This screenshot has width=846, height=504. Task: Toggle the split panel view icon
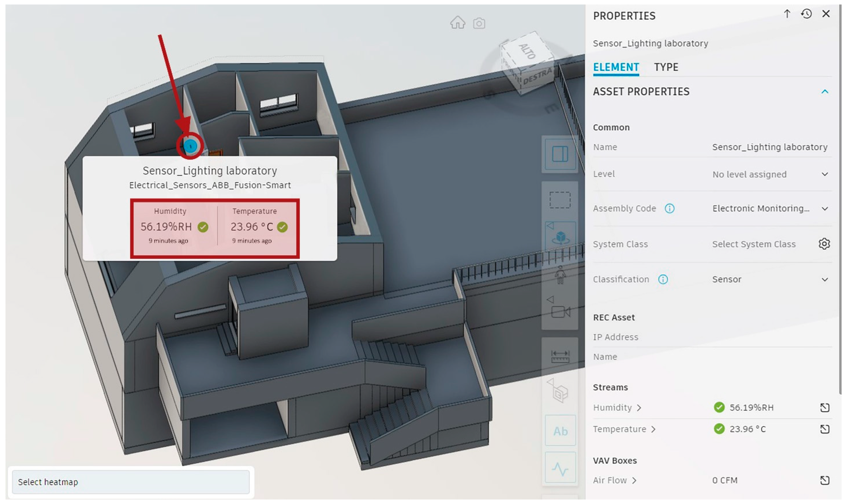560,154
